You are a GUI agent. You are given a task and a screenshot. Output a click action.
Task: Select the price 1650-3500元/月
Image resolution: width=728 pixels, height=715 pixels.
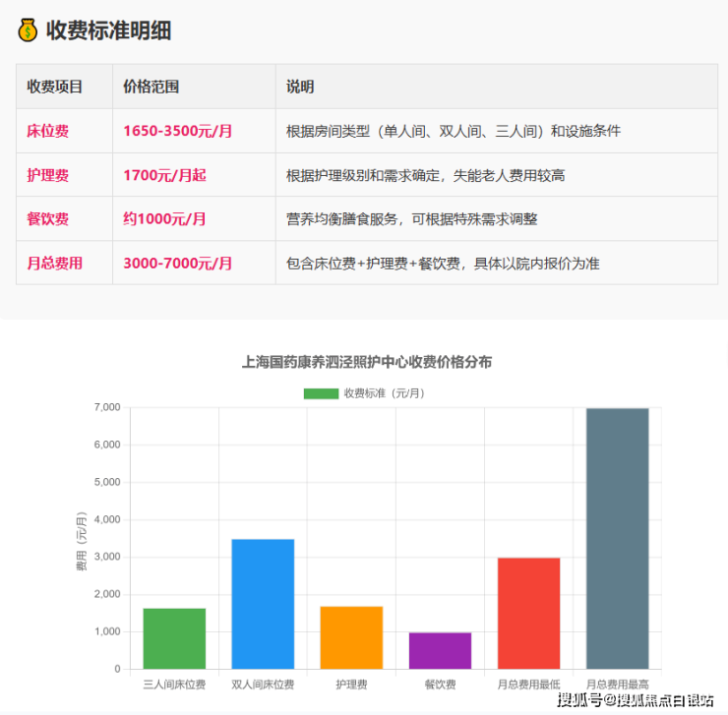[x=177, y=131]
